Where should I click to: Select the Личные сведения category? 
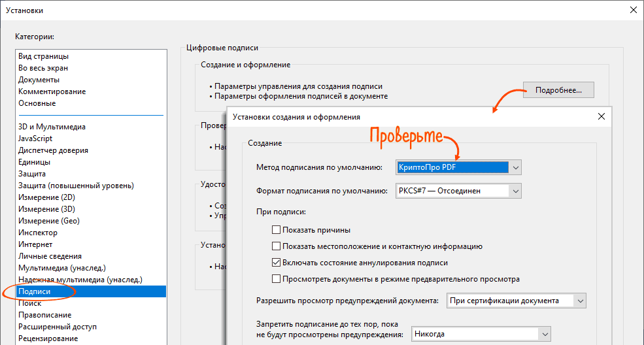(x=50, y=256)
